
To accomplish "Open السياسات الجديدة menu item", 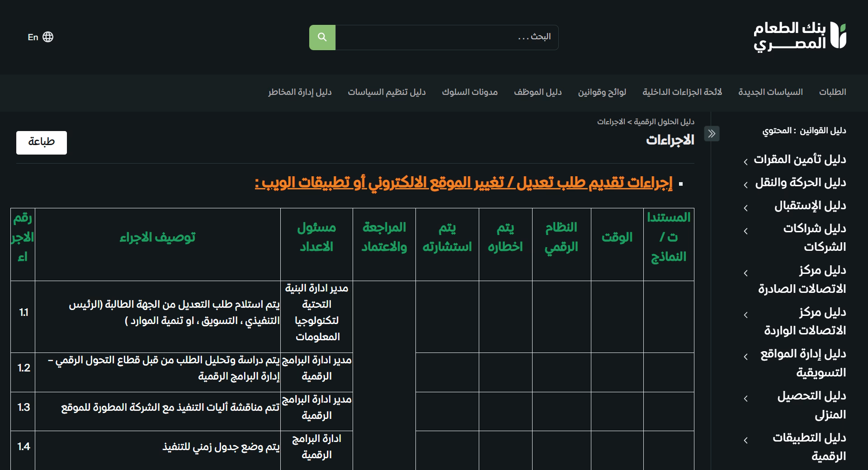I will tap(770, 92).
